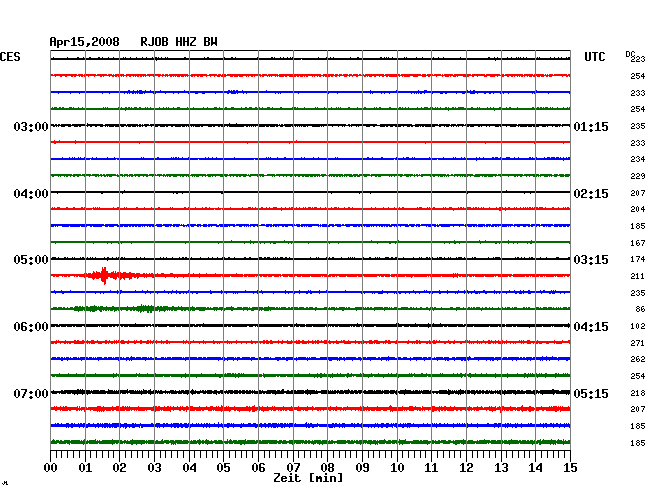Click minute tick label 15

570,468
